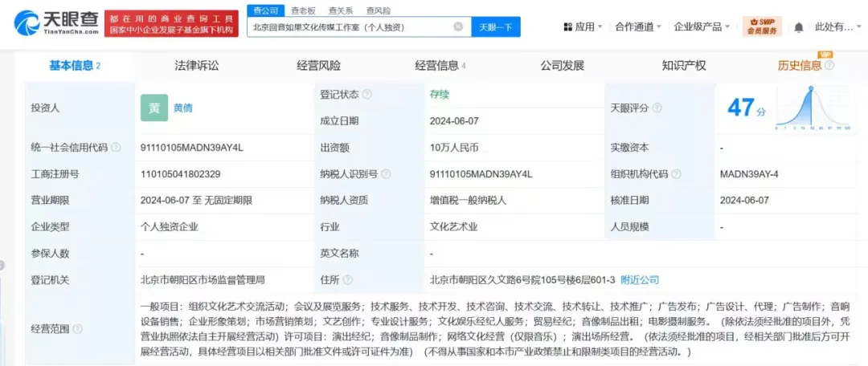Viewport: 868px width, 366px height.
Task: Open the 法律诉讼 tab
Action: tap(197, 66)
